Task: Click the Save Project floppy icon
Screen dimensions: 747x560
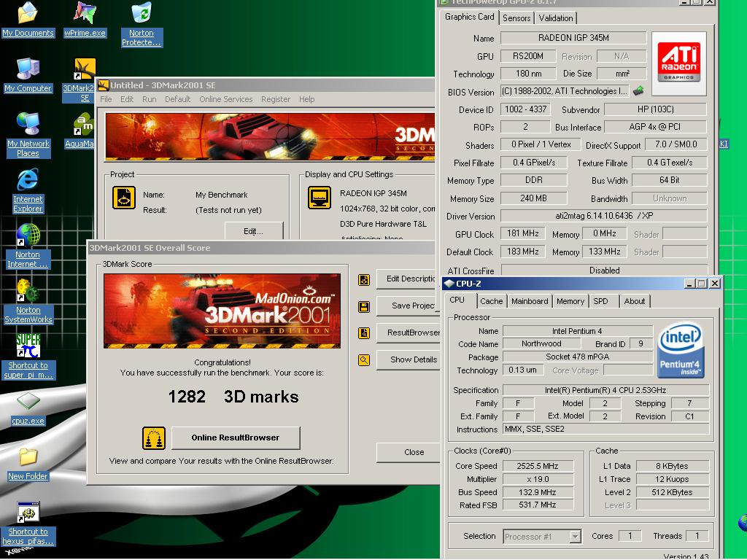Action: coord(364,307)
